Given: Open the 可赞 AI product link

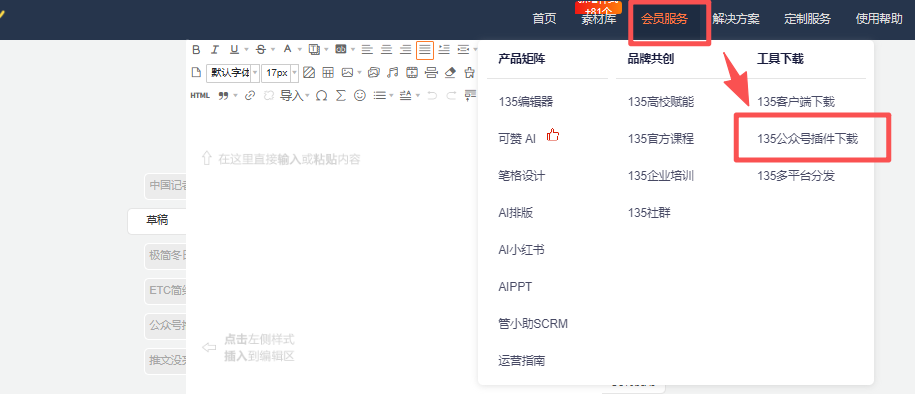Looking at the screenshot, I should click(517, 139).
